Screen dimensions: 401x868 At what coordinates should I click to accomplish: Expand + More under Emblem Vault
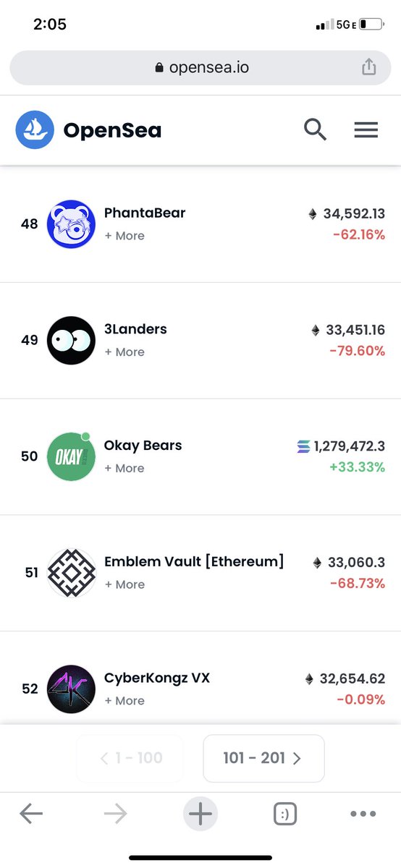coord(124,584)
